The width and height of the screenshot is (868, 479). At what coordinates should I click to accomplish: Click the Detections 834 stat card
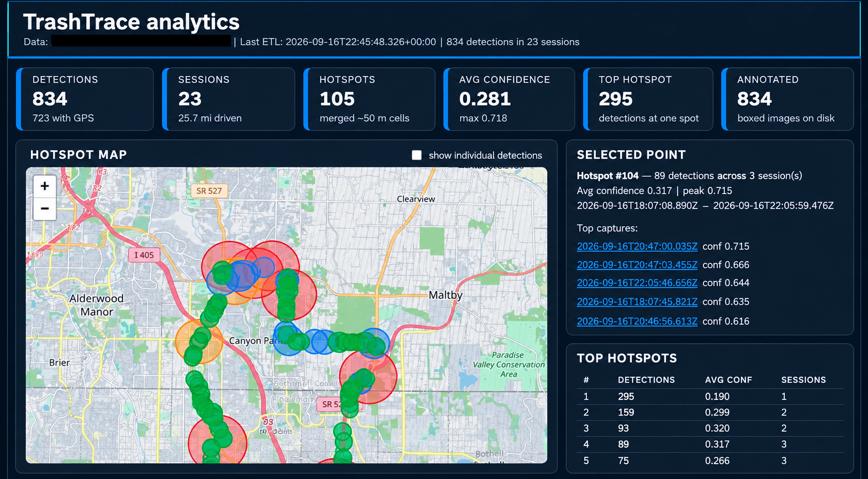[85, 99]
